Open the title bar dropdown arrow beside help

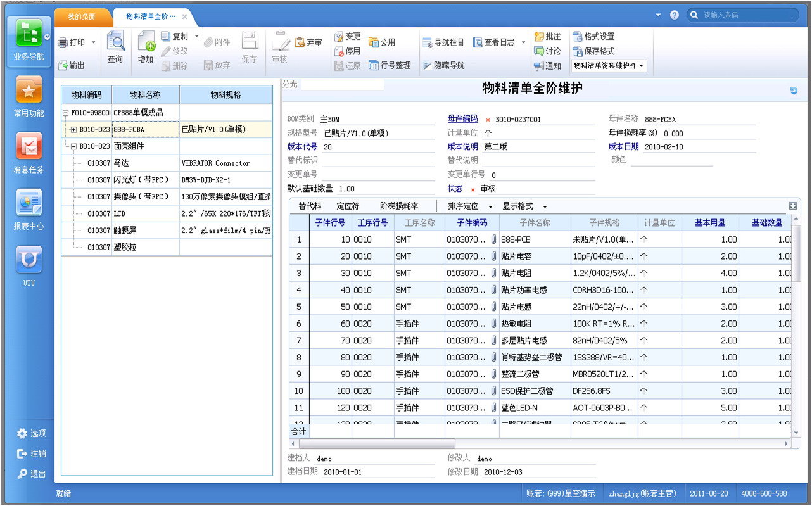658,15
